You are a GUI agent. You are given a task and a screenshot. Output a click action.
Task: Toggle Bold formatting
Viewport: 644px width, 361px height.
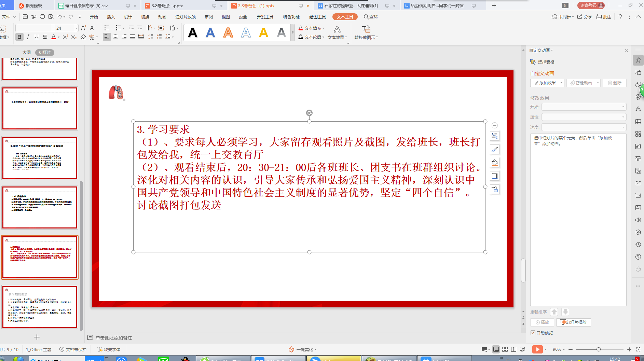tap(19, 37)
